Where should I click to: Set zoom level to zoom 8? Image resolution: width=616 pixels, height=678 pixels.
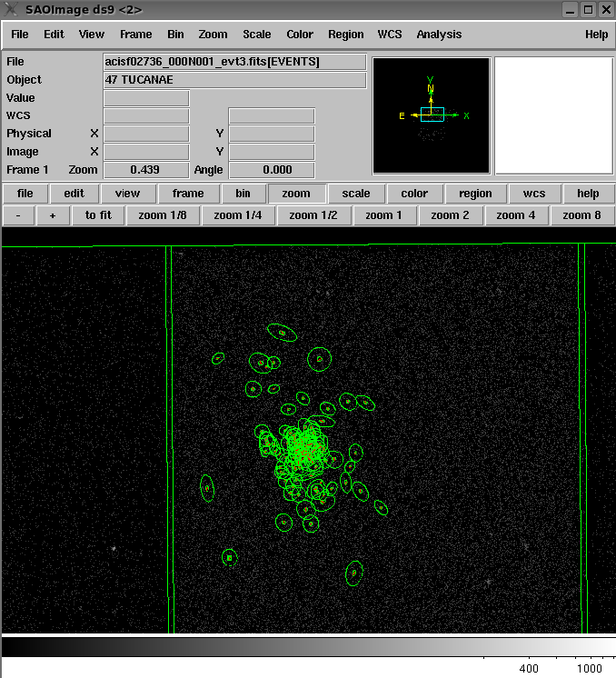581,215
